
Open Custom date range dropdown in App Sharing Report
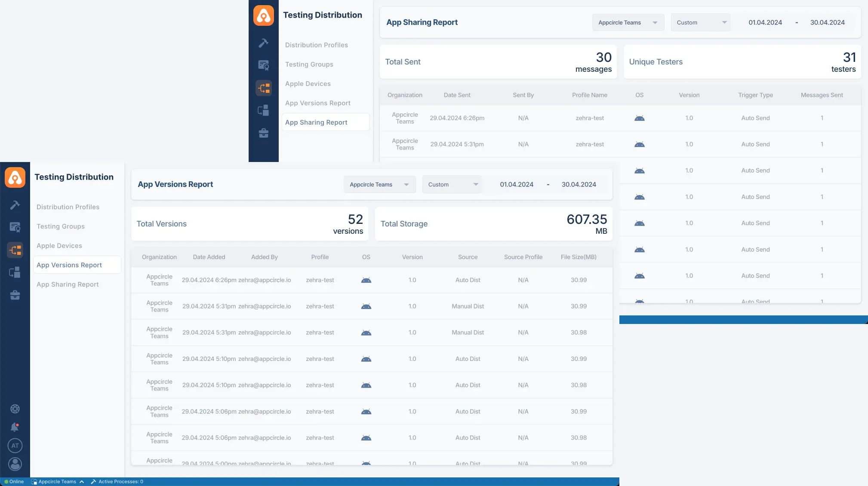click(x=700, y=22)
